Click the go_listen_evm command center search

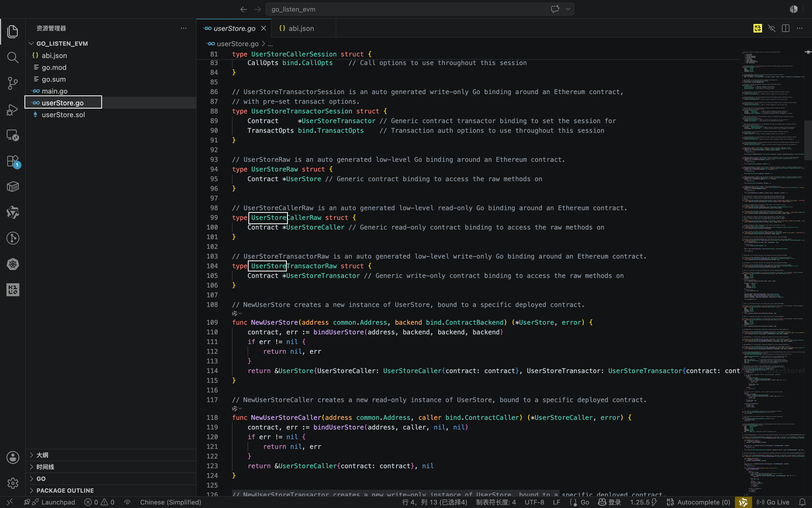tap(406, 9)
